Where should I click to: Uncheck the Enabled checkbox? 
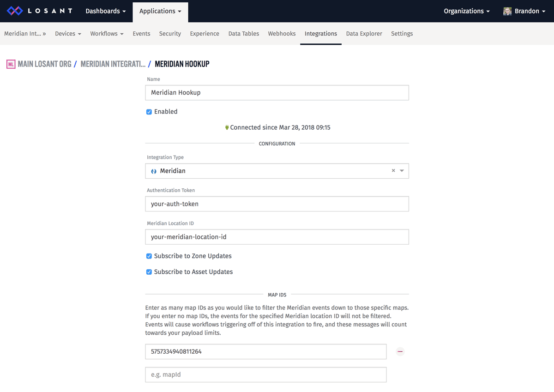149,112
